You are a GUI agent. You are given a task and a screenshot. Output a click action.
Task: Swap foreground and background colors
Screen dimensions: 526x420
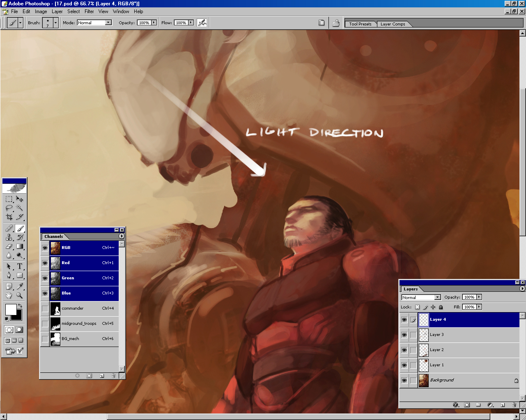pos(20,306)
